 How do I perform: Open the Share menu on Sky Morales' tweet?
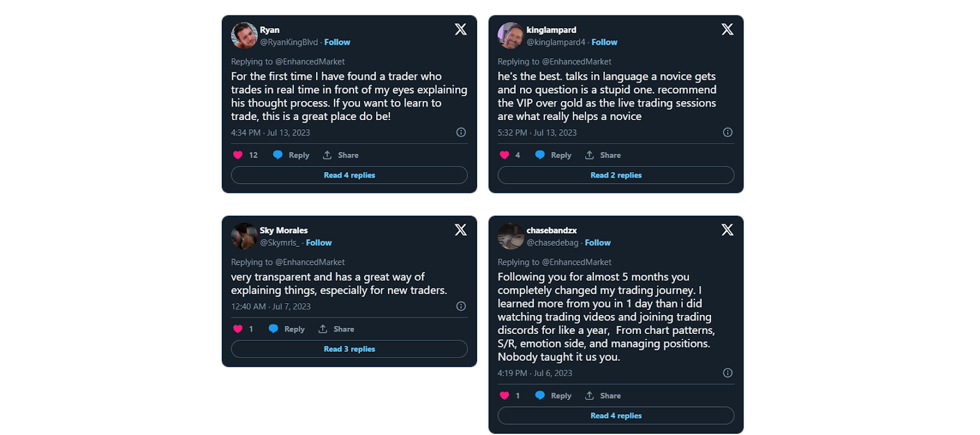point(336,329)
